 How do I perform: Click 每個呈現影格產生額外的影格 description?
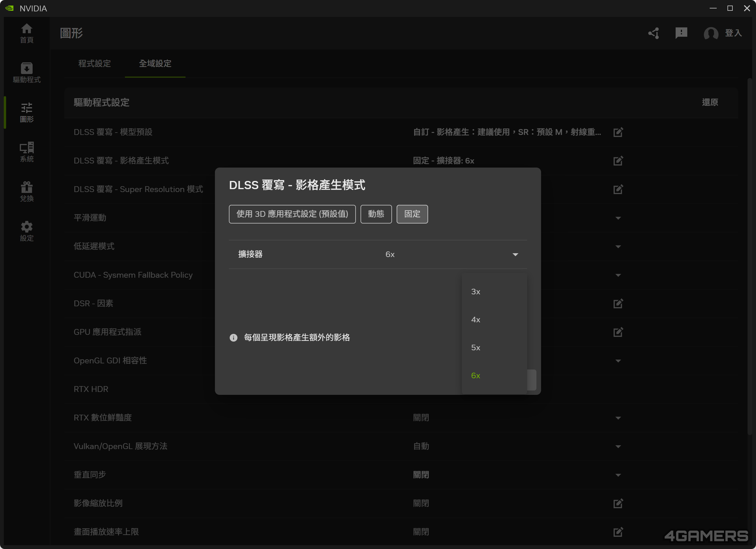tap(297, 337)
